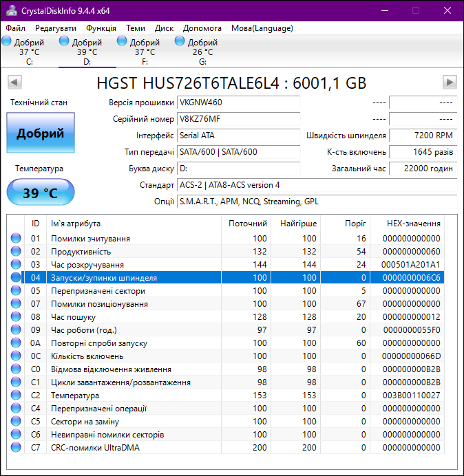
Task: Click the previous disk arrow button
Action: (14, 82)
